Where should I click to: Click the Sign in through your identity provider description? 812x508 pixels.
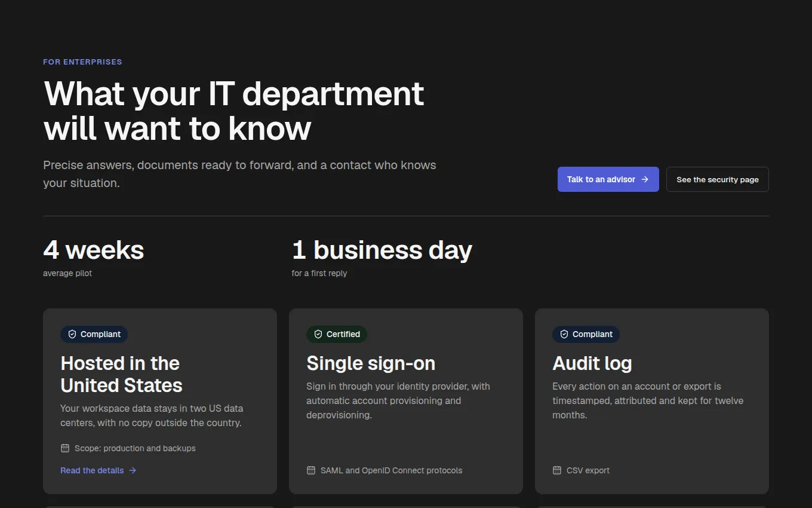pos(398,400)
